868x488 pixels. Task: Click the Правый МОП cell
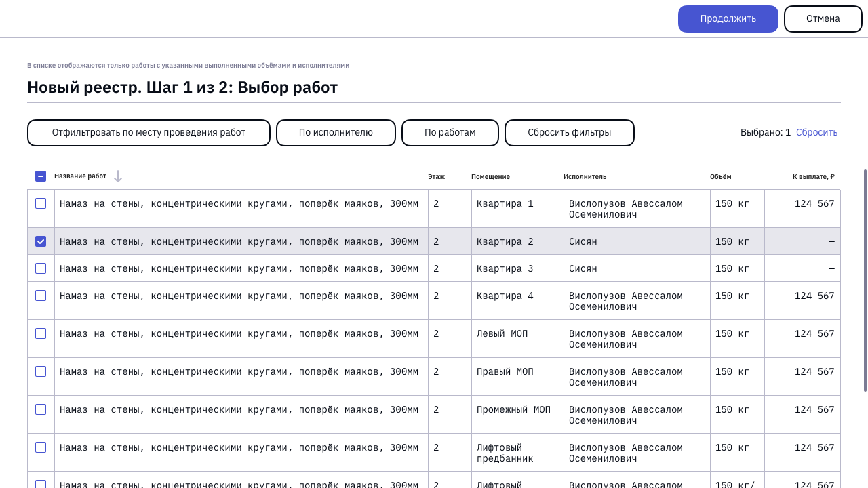pos(517,377)
